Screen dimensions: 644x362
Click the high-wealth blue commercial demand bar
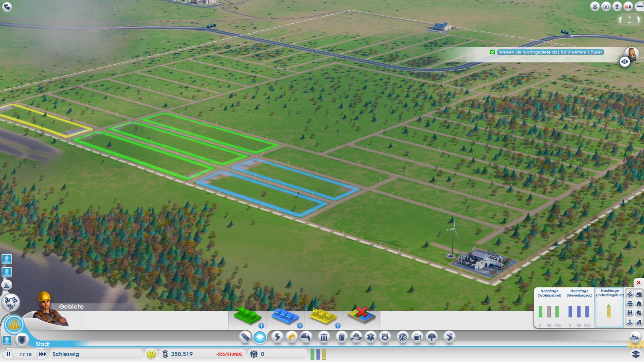tap(587, 311)
